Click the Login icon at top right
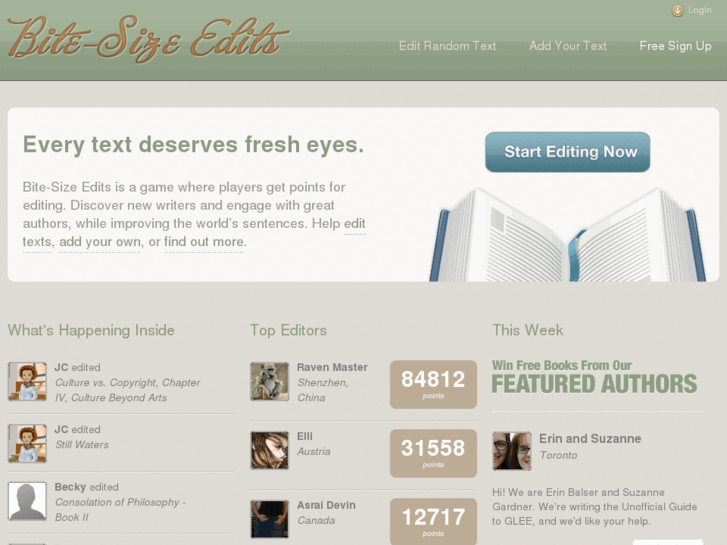This screenshot has height=545, width=727. [677, 11]
